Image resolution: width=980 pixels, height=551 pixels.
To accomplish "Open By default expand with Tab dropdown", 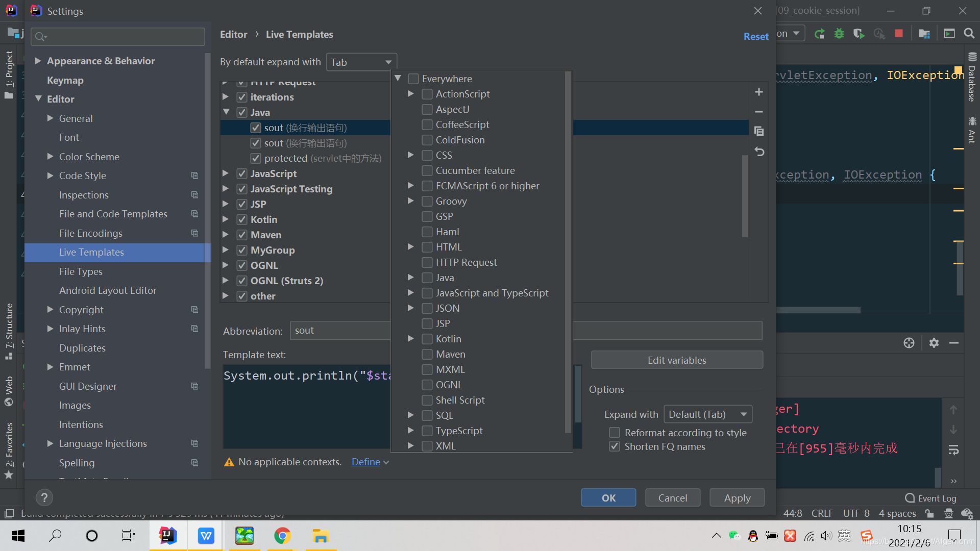I will 361,62.
